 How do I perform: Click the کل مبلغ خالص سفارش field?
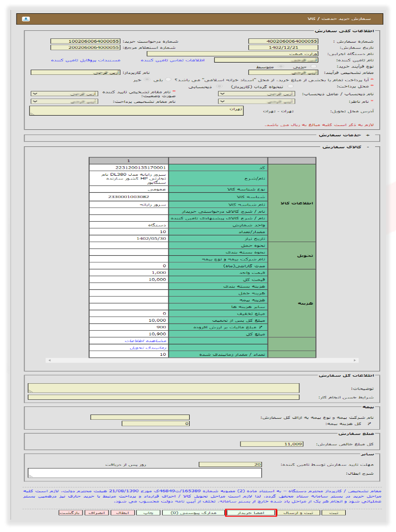point(272,444)
